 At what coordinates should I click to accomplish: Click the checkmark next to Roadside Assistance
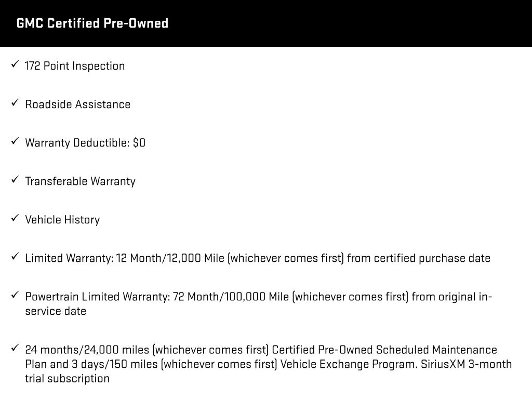15,104
